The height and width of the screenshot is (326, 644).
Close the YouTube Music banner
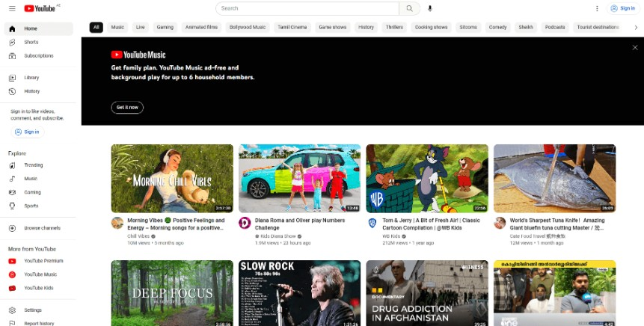pyautogui.click(x=635, y=48)
